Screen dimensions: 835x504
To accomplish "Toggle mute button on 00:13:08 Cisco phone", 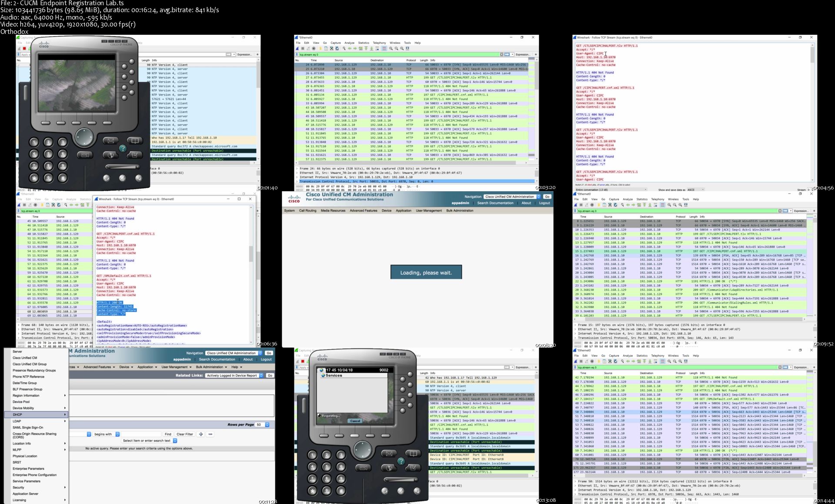I will point(401,491).
